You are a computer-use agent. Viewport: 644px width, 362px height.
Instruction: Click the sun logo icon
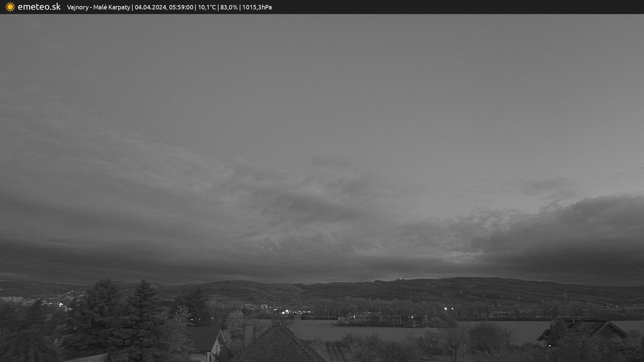point(10,7)
